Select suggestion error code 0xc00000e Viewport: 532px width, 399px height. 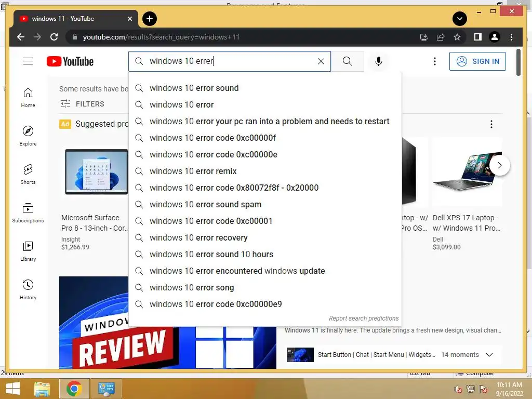pyautogui.click(x=265, y=154)
